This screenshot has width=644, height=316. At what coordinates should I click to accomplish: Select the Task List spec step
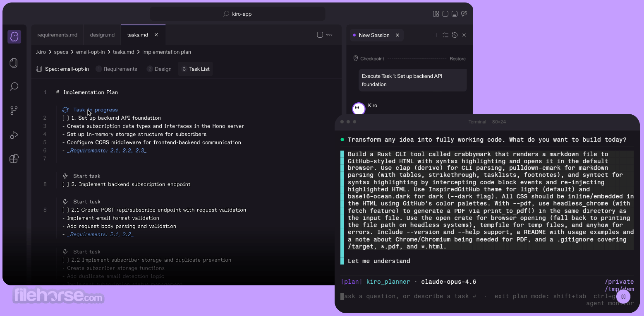(x=196, y=69)
